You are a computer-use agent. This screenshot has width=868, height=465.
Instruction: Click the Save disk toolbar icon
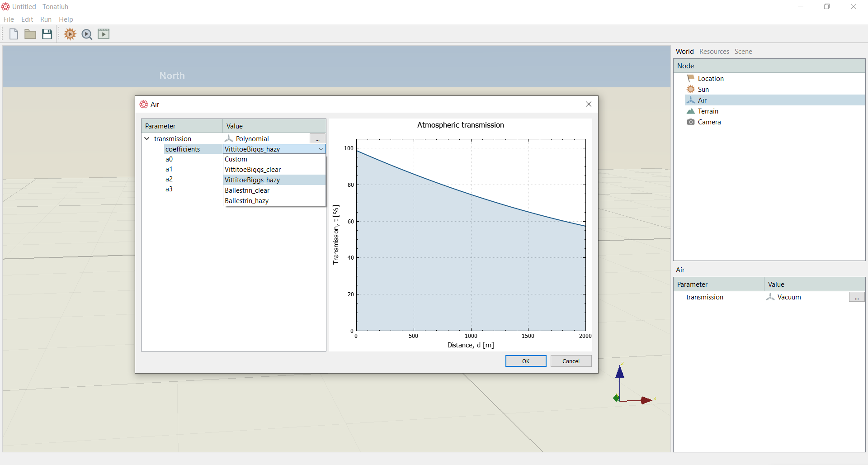(47, 34)
